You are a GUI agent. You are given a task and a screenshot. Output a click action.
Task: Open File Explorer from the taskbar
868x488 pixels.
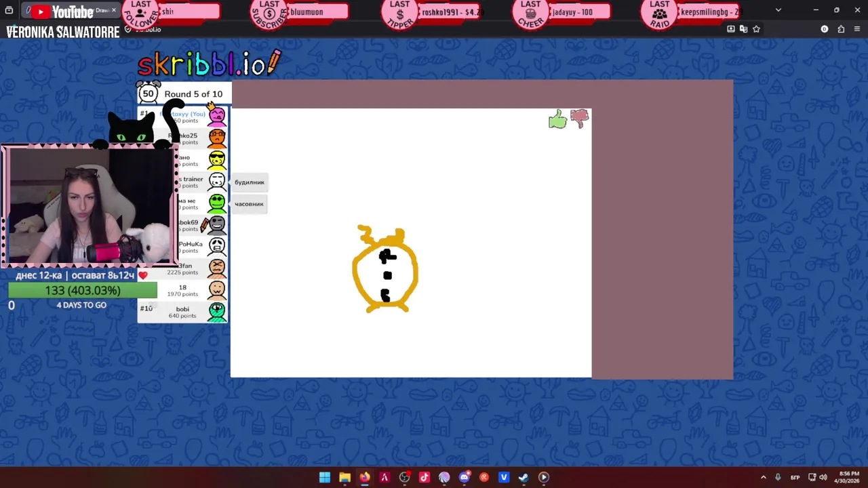[344, 477]
